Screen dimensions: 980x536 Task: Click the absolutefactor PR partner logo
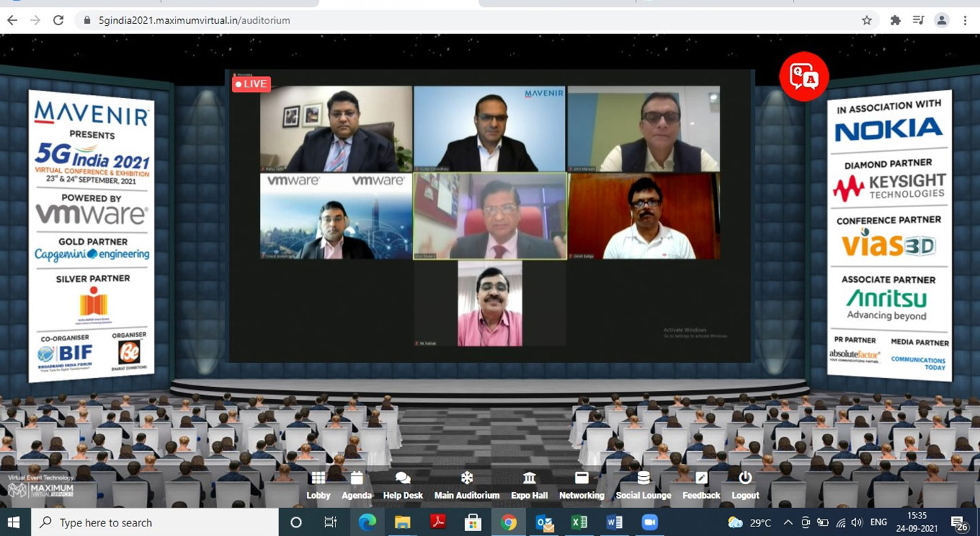855,356
